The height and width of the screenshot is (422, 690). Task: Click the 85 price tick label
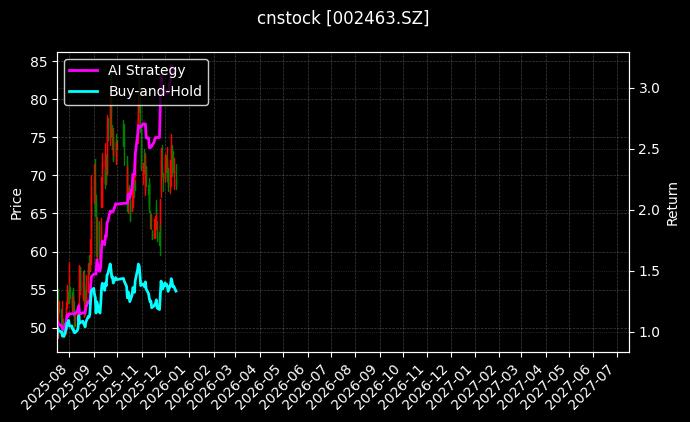click(38, 62)
